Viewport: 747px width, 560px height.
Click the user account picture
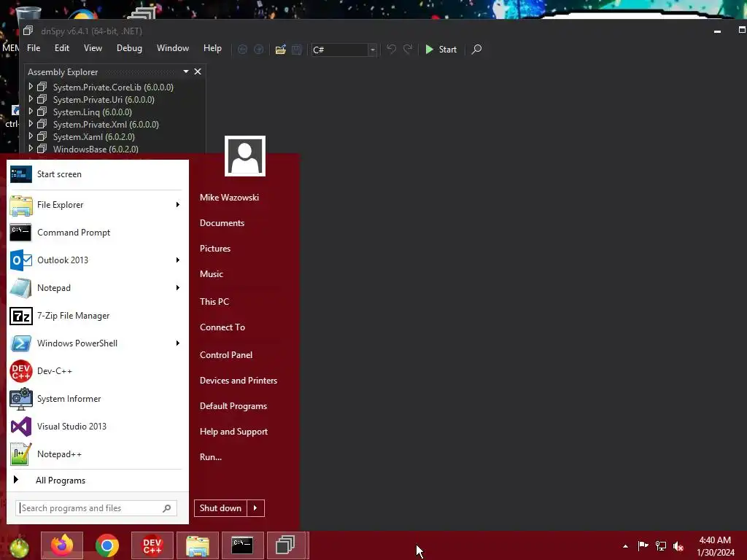[245, 156]
